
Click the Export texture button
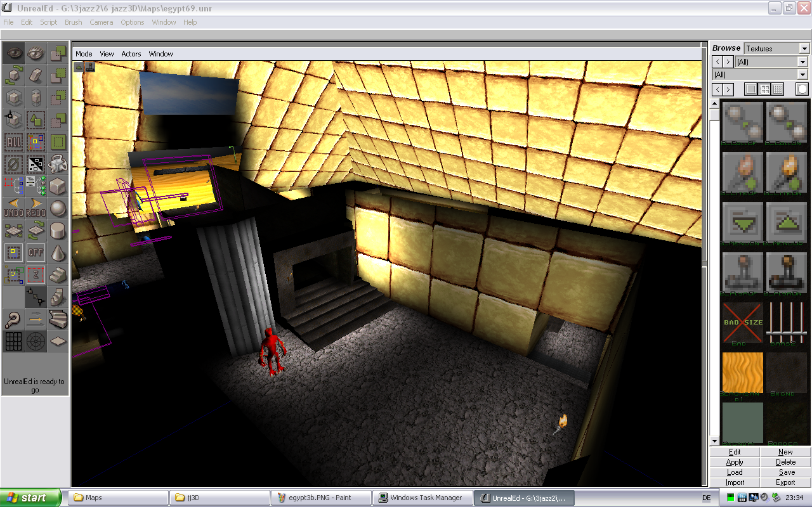(x=785, y=482)
